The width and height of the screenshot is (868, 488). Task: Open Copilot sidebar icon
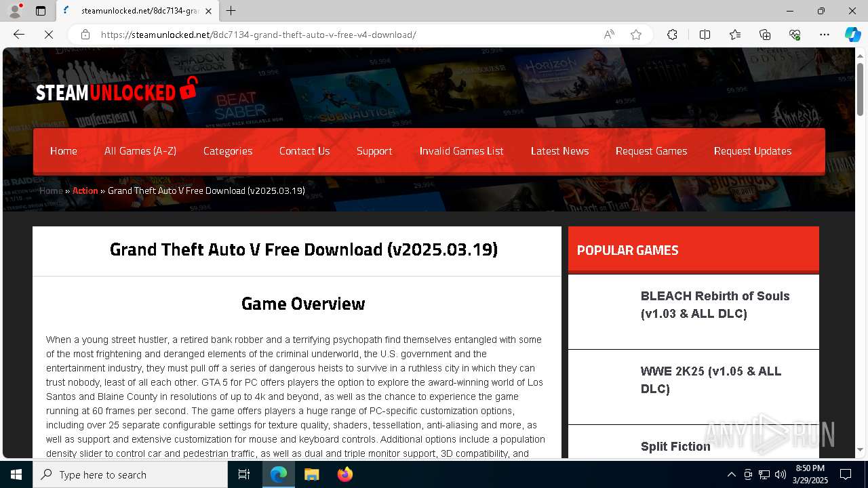click(x=852, y=35)
